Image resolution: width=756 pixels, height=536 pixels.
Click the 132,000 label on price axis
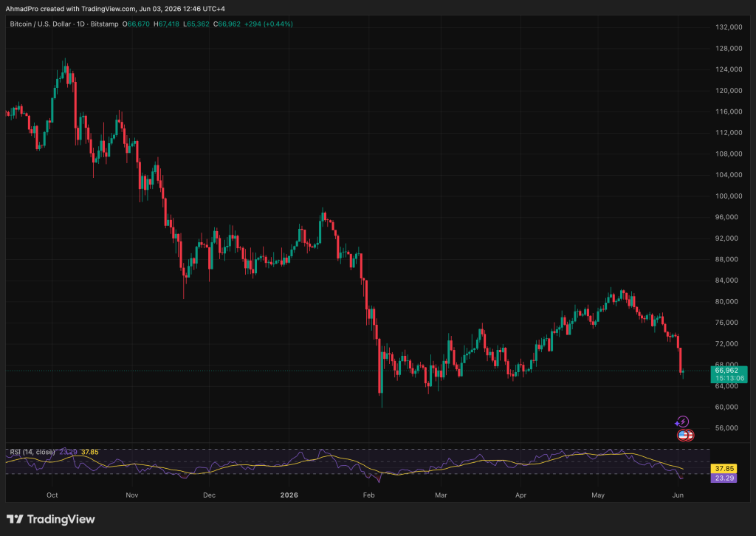click(x=729, y=27)
